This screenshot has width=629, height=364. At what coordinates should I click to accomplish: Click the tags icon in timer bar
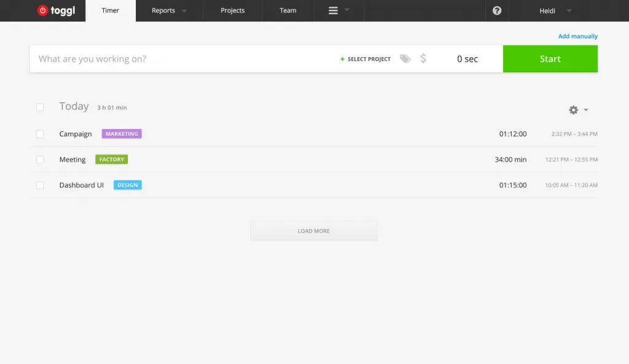point(405,58)
